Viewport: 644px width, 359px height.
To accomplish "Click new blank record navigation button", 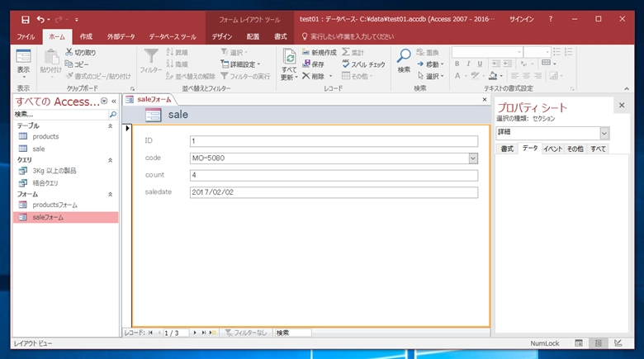I will (x=213, y=333).
